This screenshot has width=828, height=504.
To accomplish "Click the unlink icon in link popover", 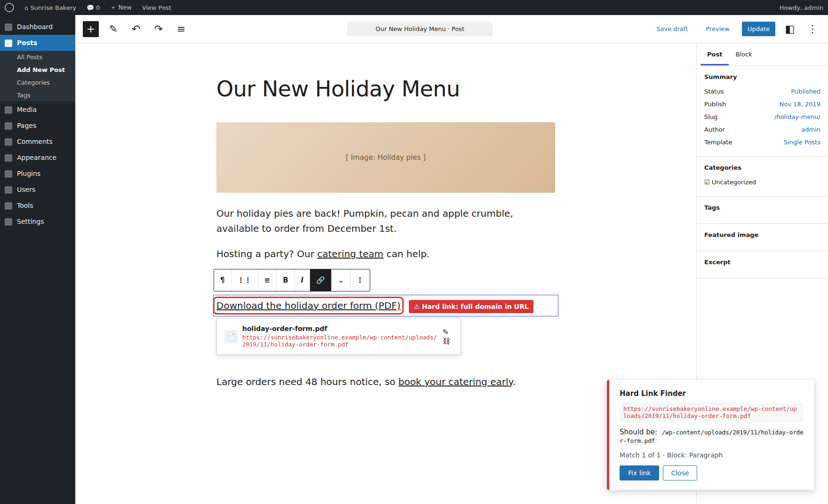I will 446,341.
